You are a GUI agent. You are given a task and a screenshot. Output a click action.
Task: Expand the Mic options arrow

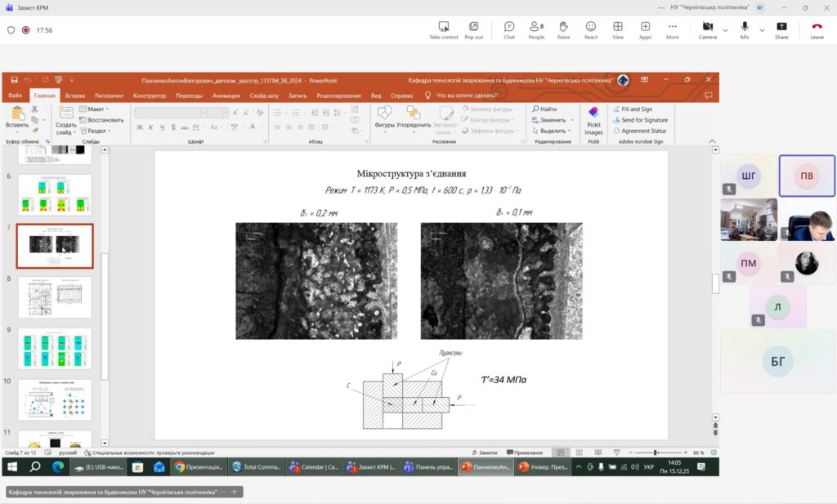pos(762,30)
